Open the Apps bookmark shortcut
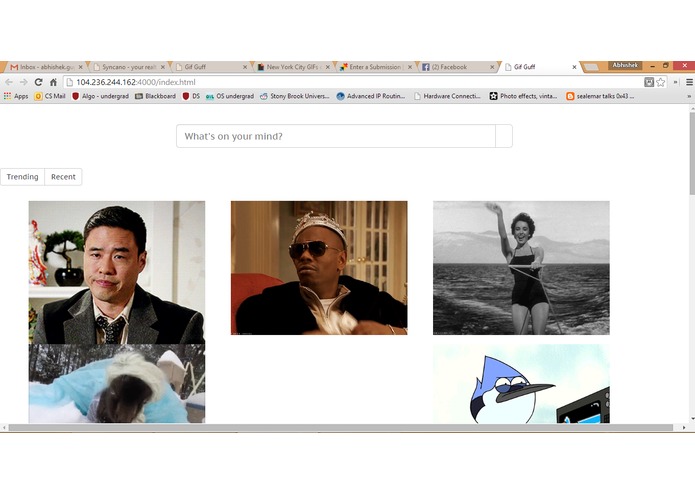This screenshot has height=494, width=695. pyautogui.click(x=16, y=96)
